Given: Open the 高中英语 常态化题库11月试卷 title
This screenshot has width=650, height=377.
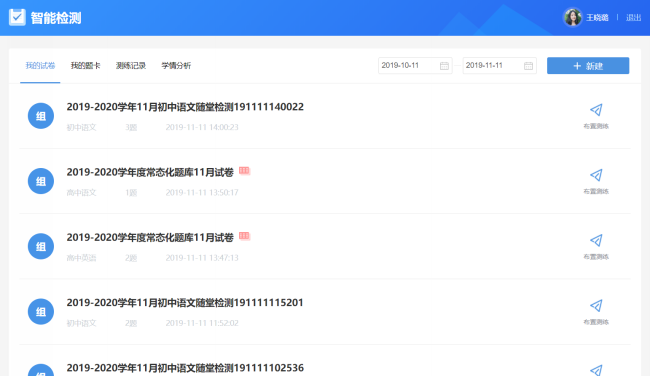Looking at the screenshot, I should 150,238.
